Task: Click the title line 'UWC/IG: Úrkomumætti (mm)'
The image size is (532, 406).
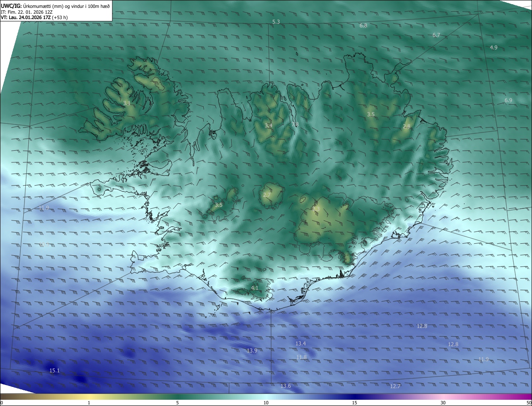Action: tap(55, 5)
